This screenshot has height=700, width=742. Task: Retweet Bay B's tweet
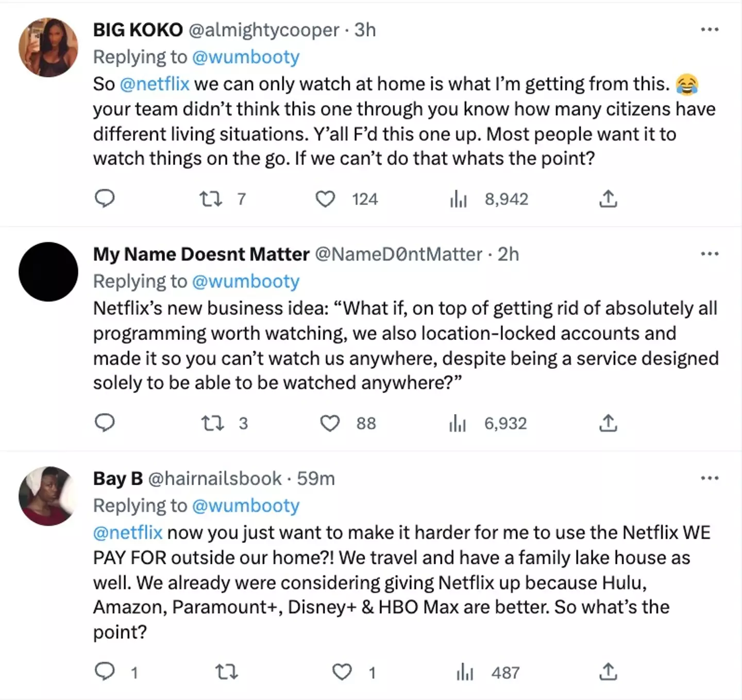(226, 672)
